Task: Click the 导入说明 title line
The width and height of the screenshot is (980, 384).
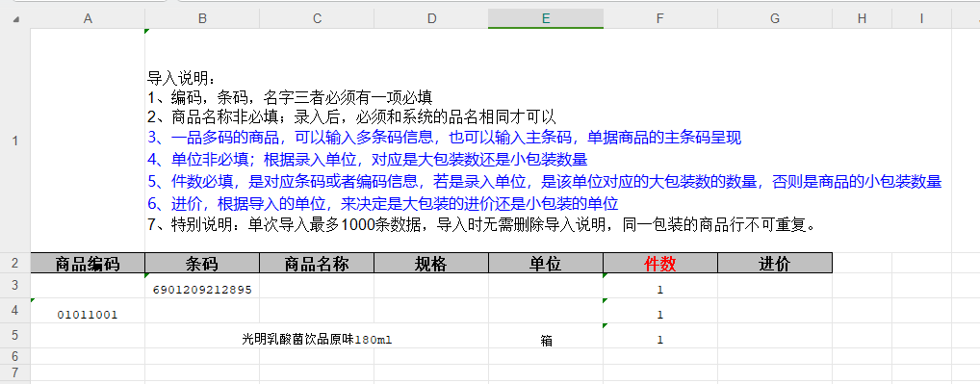Action: [x=181, y=78]
